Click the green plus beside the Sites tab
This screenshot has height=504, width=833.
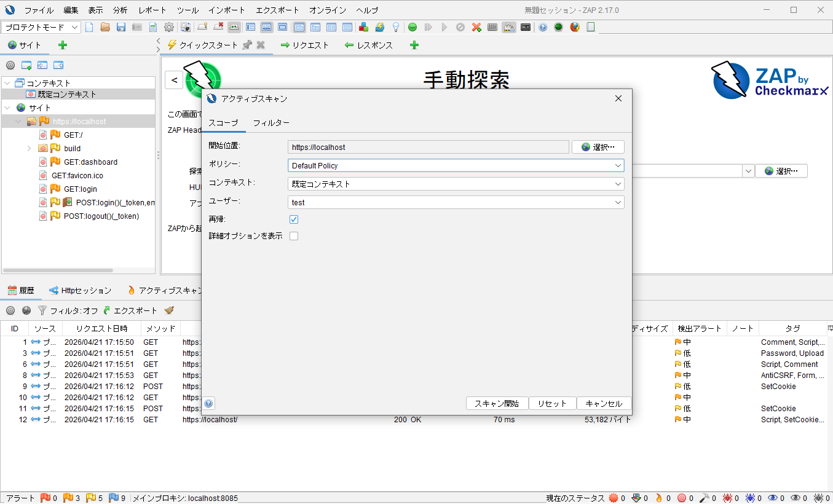pyautogui.click(x=63, y=45)
